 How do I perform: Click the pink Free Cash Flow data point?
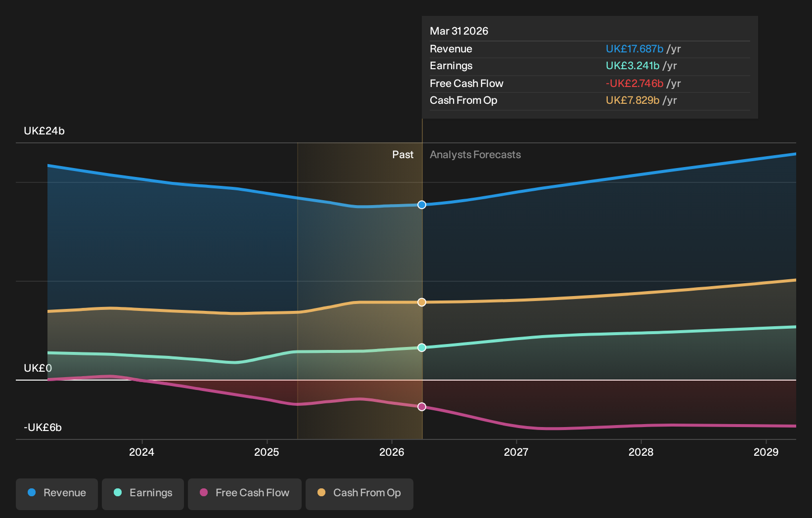[422, 407]
